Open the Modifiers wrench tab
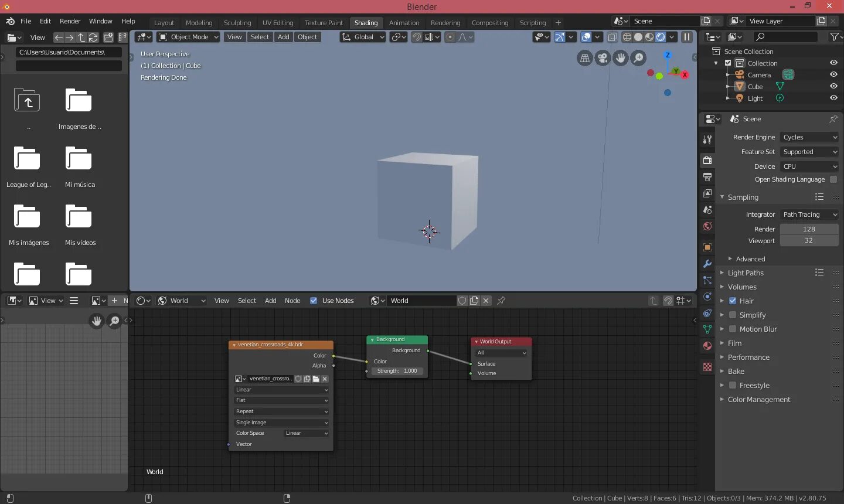This screenshot has width=844, height=504. tap(707, 264)
